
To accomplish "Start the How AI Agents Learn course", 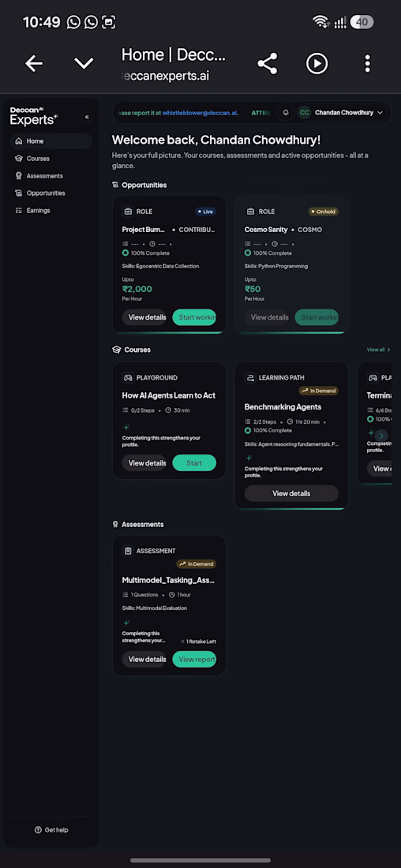I will 194,462.
